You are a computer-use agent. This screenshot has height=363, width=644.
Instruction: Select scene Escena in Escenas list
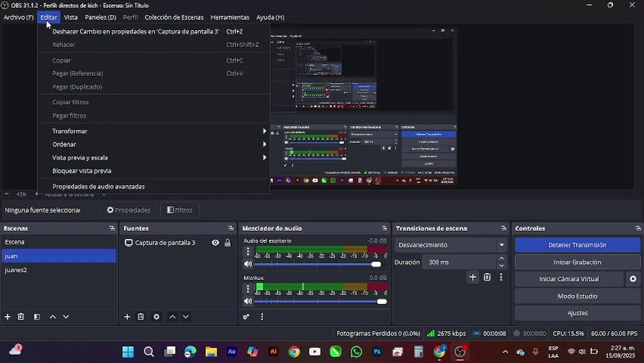[x=58, y=242]
